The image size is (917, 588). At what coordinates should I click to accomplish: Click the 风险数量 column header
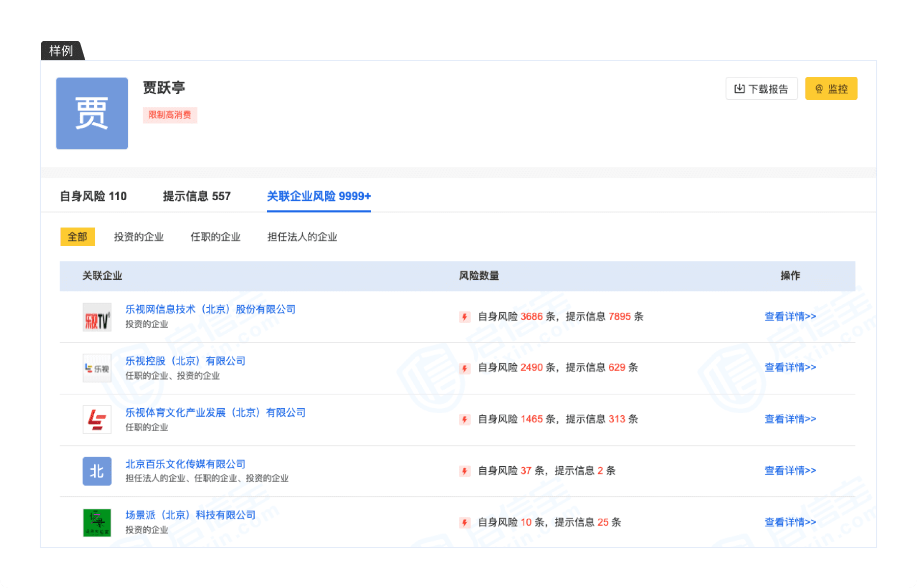pyautogui.click(x=479, y=276)
